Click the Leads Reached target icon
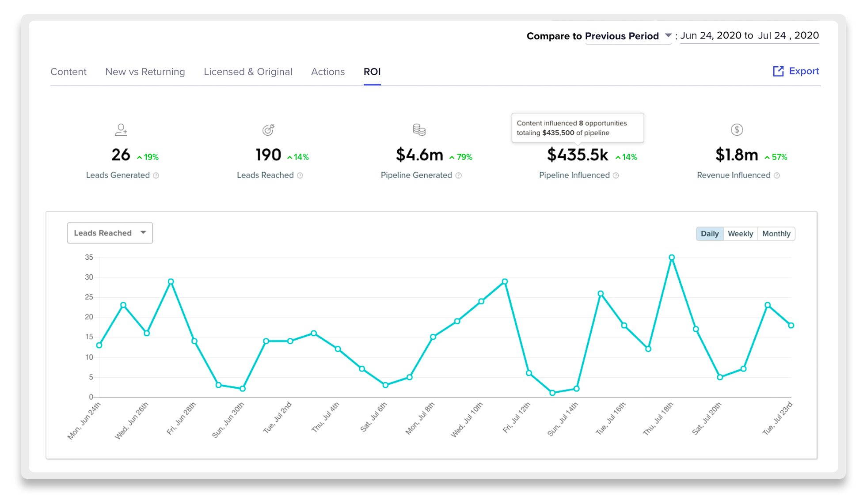The image size is (867, 504). pos(269,129)
